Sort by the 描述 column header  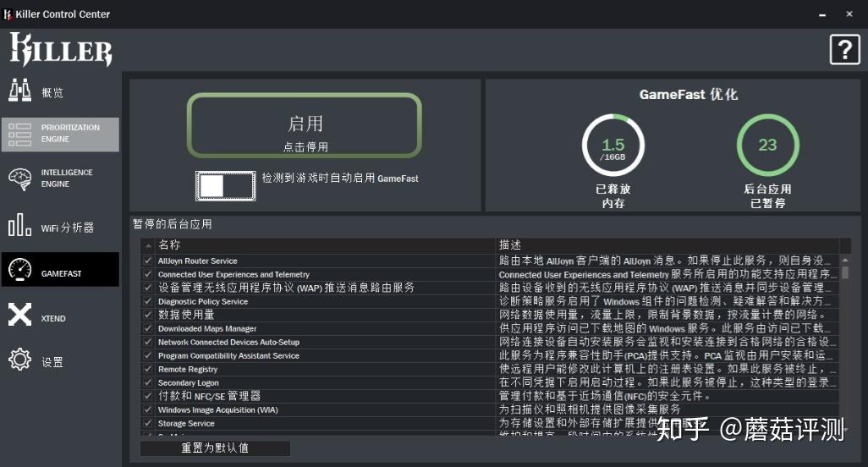click(x=667, y=245)
